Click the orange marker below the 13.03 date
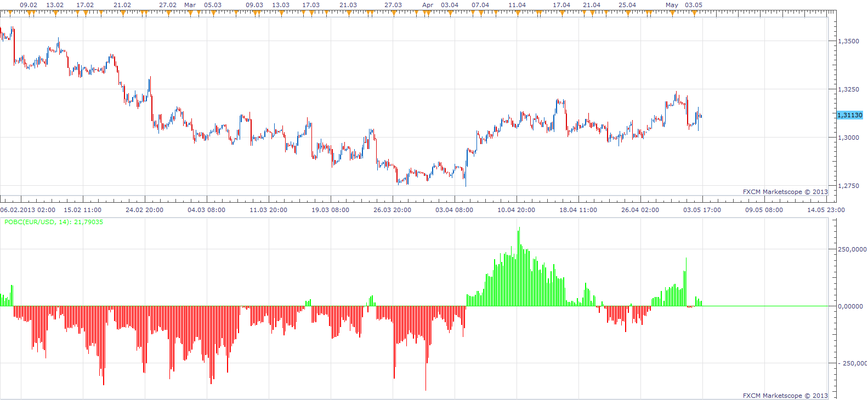 (281, 13)
